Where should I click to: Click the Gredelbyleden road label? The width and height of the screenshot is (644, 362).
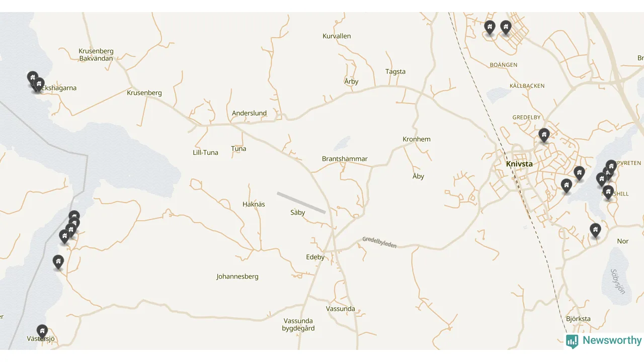click(x=379, y=242)
